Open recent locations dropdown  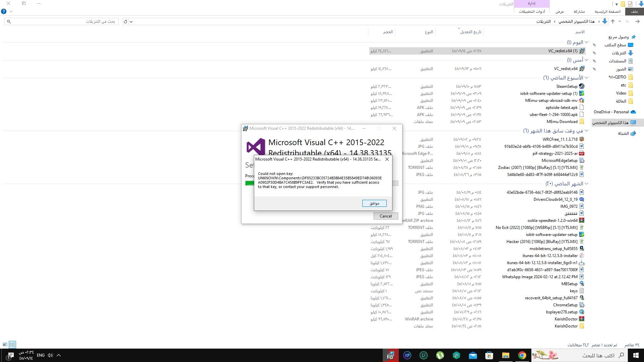(620, 21)
